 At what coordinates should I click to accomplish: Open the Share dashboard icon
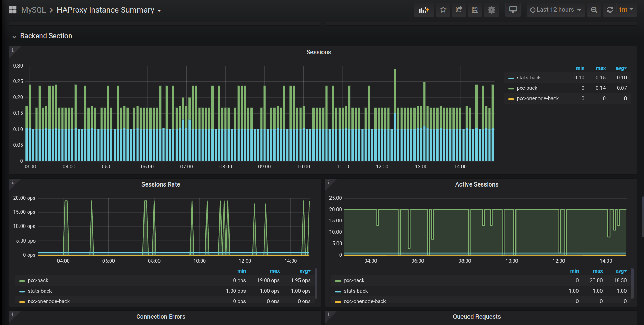(459, 10)
